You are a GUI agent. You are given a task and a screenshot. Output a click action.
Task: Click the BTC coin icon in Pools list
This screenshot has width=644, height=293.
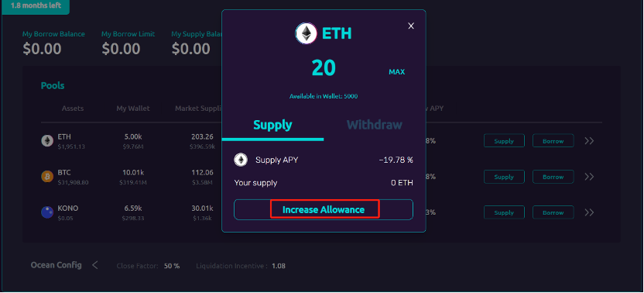point(47,177)
